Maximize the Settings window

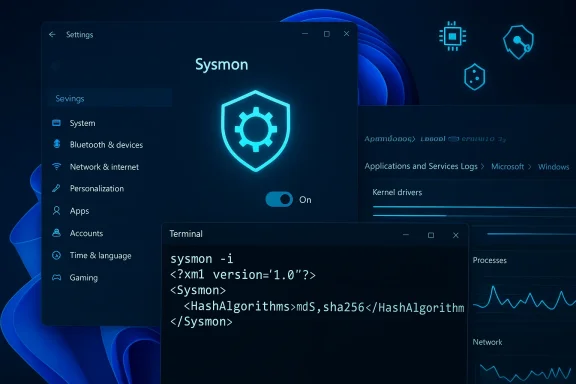click(327, 34)
